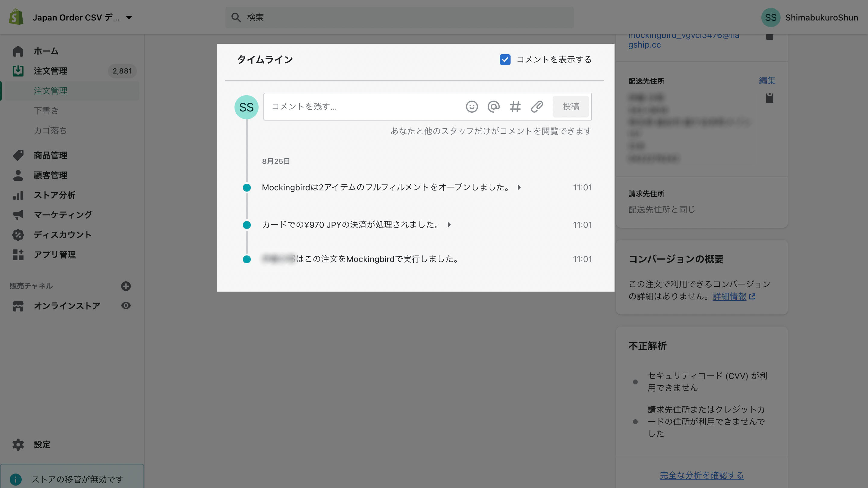868x488 pixels.
Task: Click the settings gear icon
Action: point(18,445)
